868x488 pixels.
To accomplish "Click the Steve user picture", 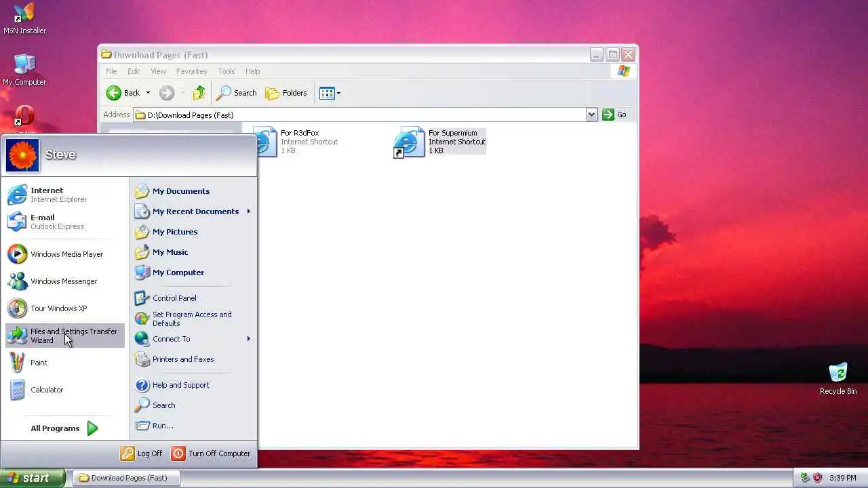I will coord(22,155).
